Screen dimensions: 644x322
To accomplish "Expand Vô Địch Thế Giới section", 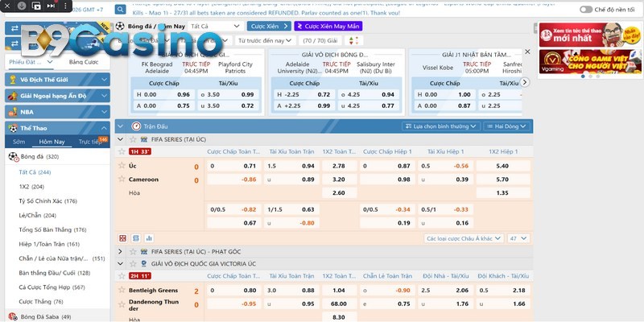I will [57, 80].
